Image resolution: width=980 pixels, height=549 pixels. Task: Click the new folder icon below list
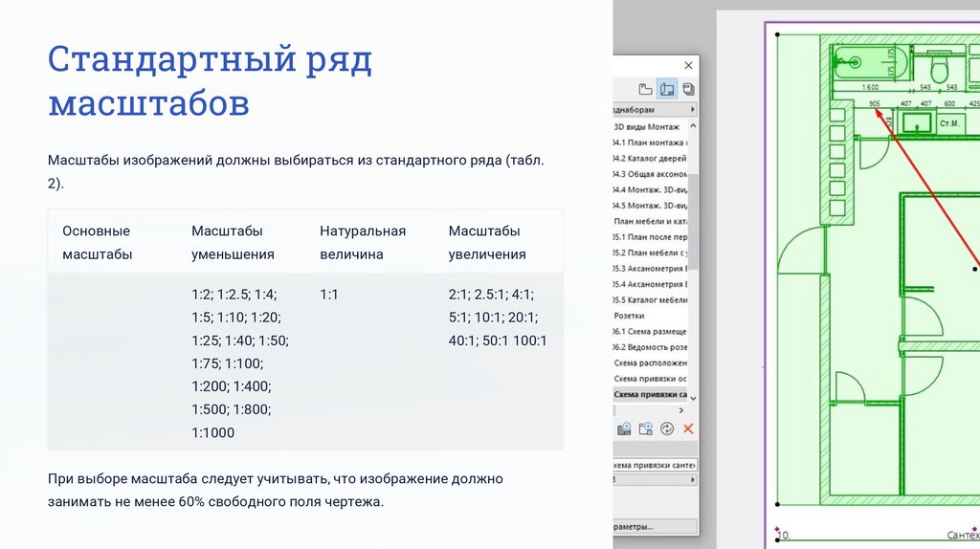645,428
